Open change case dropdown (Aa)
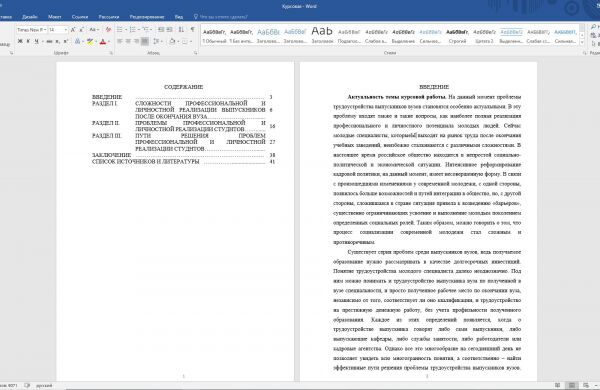 [x=94, y=29]
